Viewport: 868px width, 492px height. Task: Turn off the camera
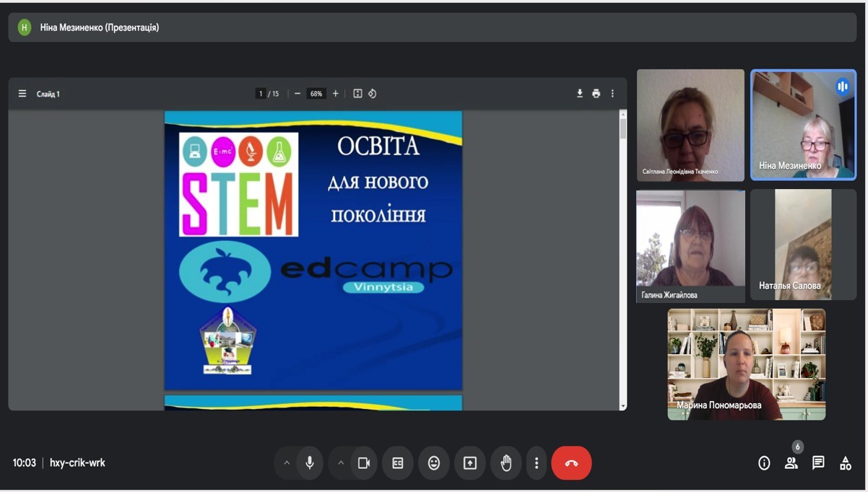364,463
